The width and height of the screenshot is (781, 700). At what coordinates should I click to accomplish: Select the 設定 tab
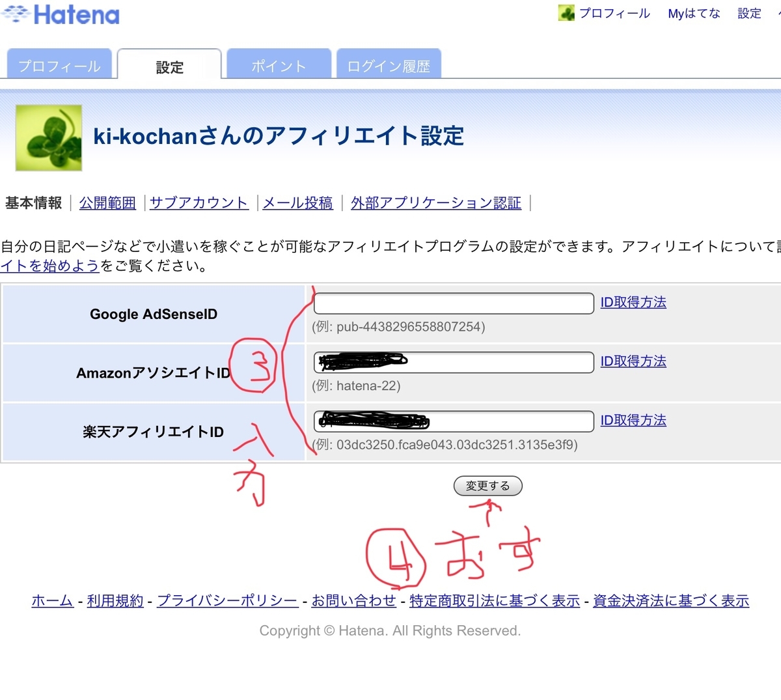point(169,64)
